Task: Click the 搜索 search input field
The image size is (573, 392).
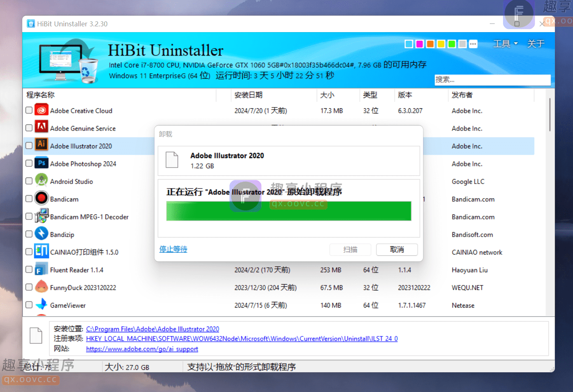Action: (x=493, y=79)
